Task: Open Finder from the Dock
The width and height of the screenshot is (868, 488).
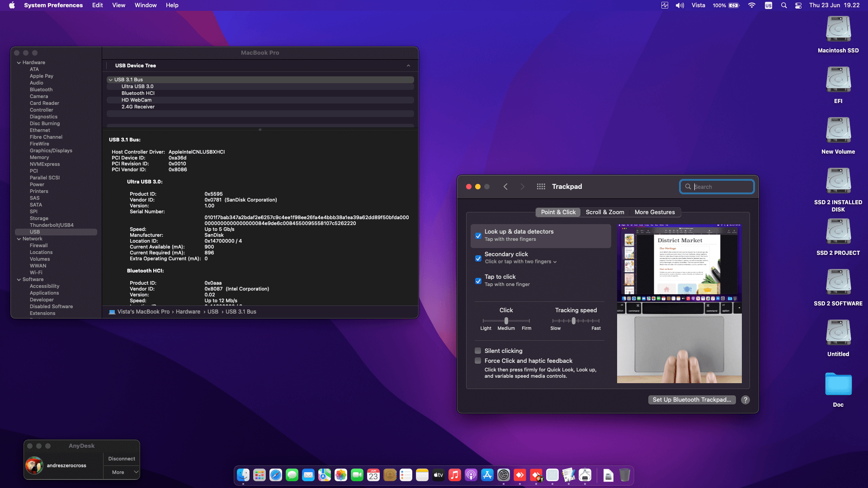Action: (243, 475)
